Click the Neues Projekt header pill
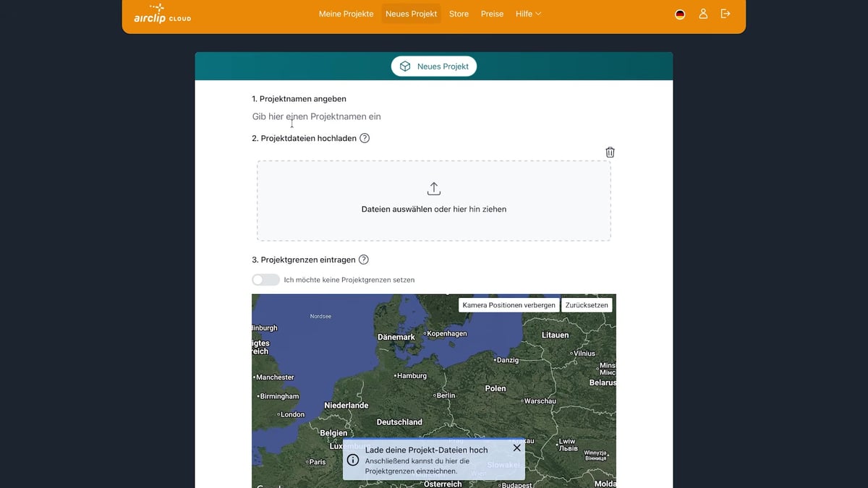 click(434, 66)
